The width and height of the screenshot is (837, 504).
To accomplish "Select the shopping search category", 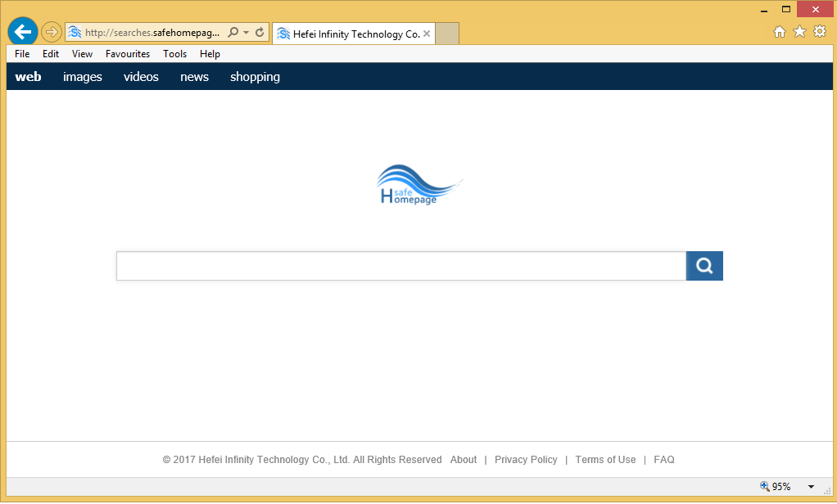I will (255, 77).
